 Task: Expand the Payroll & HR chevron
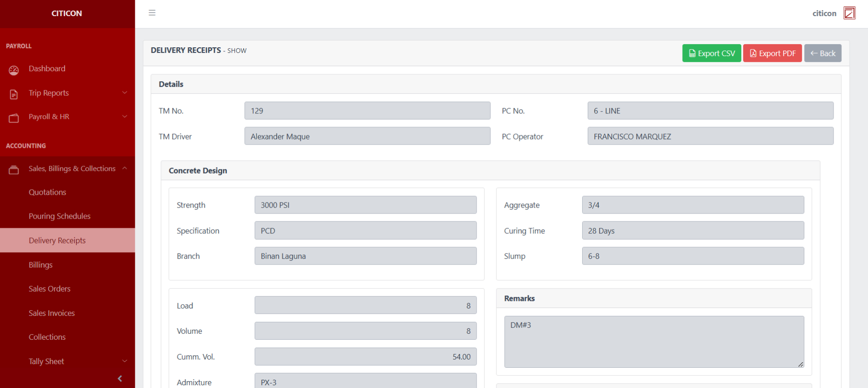point(125,117)
